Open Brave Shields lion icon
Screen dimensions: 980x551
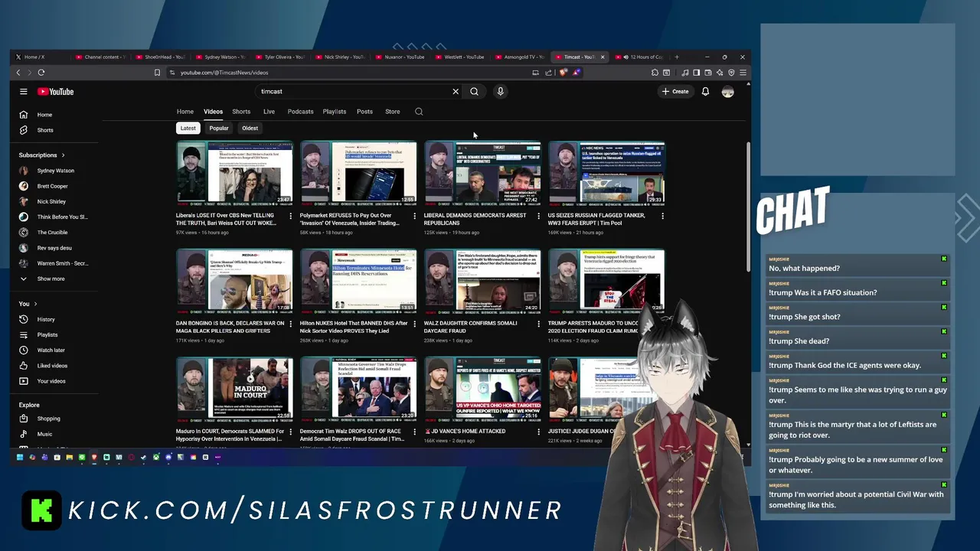pyautogui.click(x=563, y=73)
